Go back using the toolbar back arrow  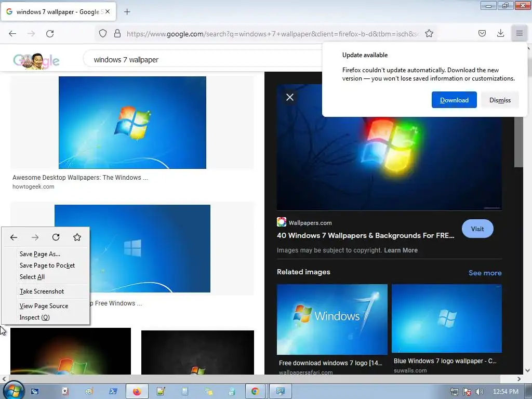12,33
